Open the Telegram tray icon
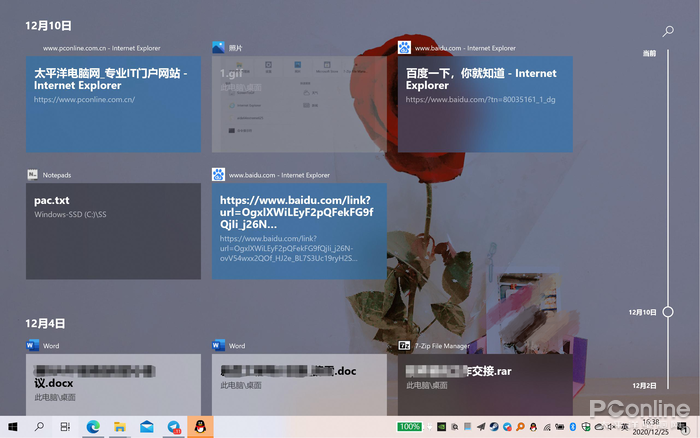Screen dimensions: 700x438 tap(507, 427)
